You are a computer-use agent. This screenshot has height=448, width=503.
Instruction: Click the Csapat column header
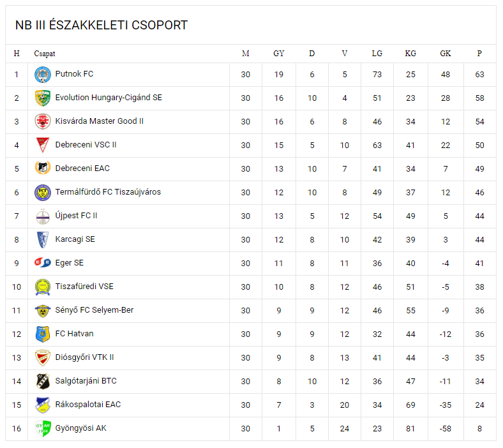pyautogui.click(x=45, y=54)
